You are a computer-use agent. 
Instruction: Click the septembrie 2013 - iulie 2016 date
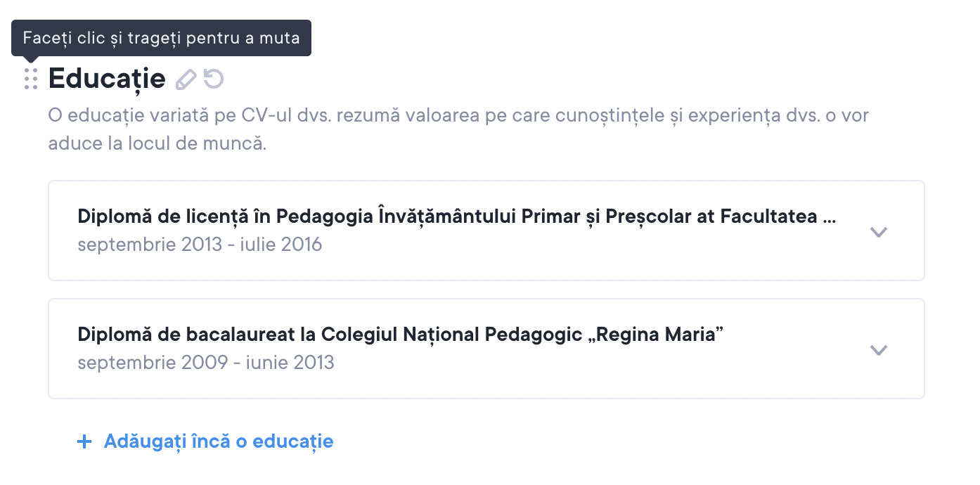(x=200, y=245)
